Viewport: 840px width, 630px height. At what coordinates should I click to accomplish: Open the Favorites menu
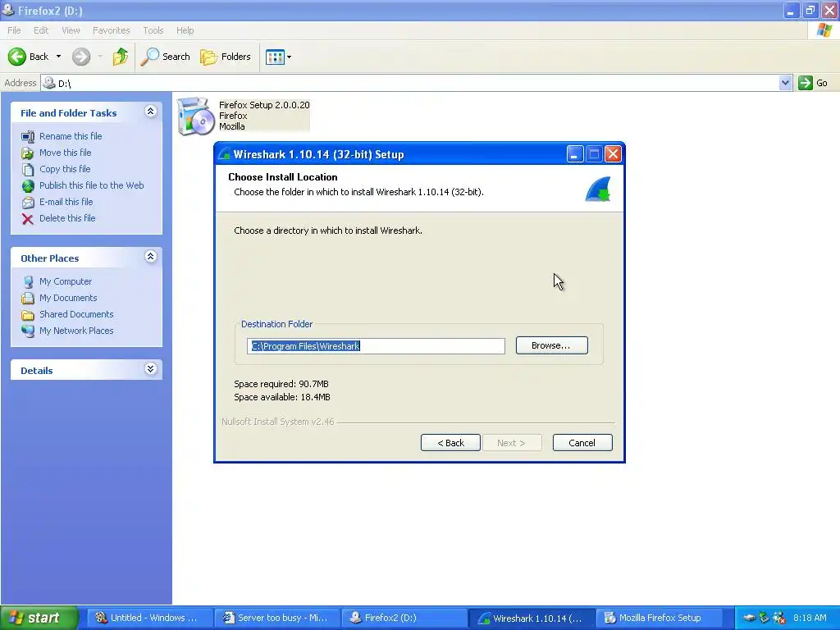pyautogui.click(x=111, y=30)
